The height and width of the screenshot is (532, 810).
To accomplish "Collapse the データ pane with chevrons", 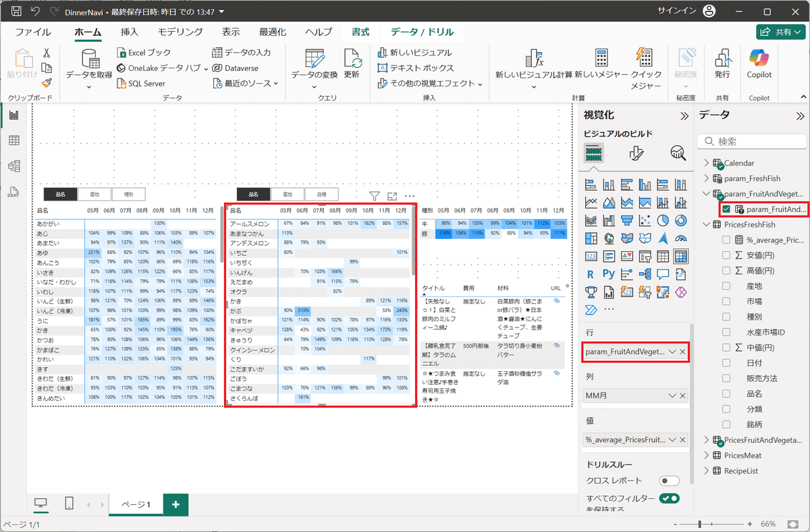I will [x=801, y=115].
